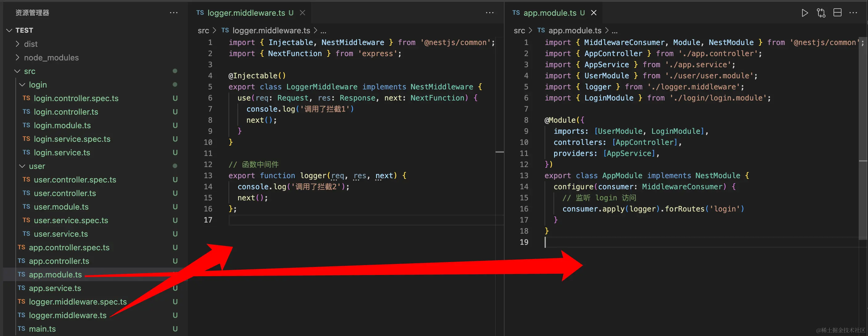Click the Run code play icon
Image resolution: width=868 pixels, height=336 pixels.
(x=804, y=13)
